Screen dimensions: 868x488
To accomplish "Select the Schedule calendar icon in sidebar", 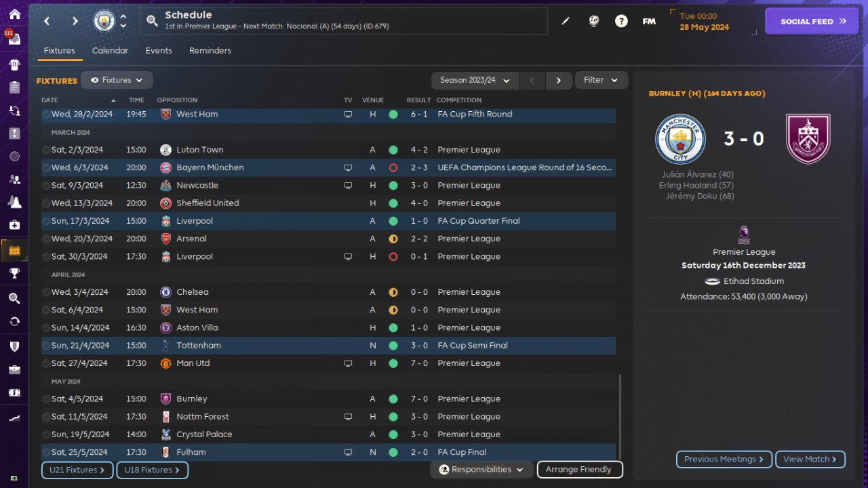I will [14, 250].
